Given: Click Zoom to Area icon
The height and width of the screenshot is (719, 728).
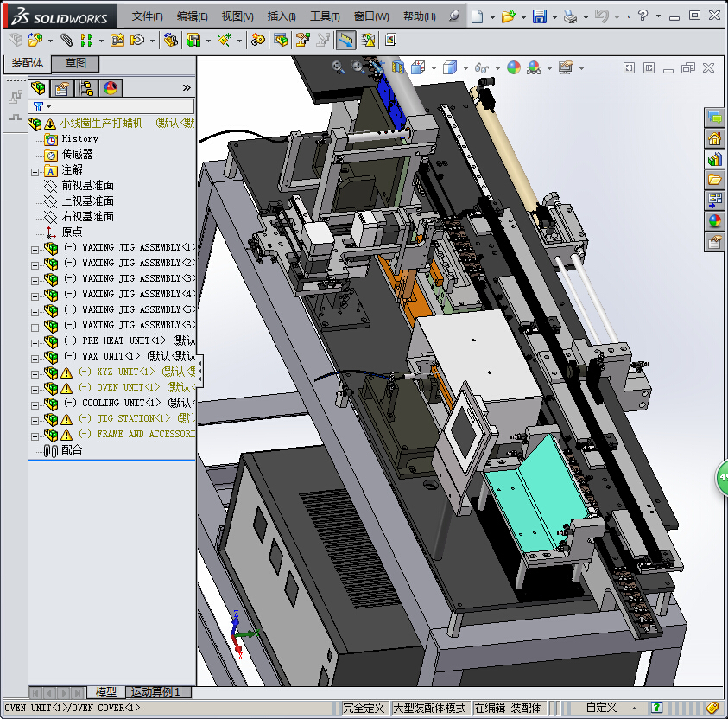Looking at the screenshot, I should (357, 67).
